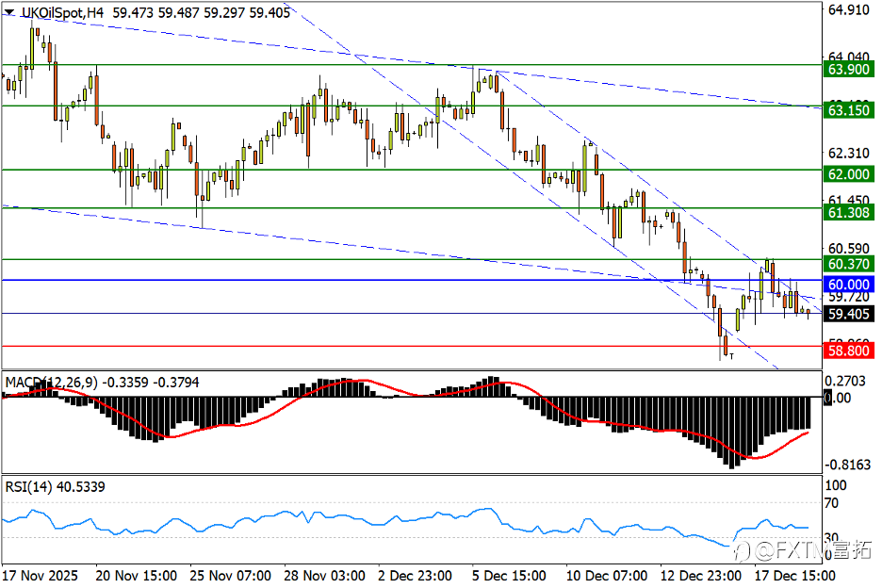
Task: Click the UKOilSpot,H4 symbol title
Action: pyautogui.click(x=62, y=12)
